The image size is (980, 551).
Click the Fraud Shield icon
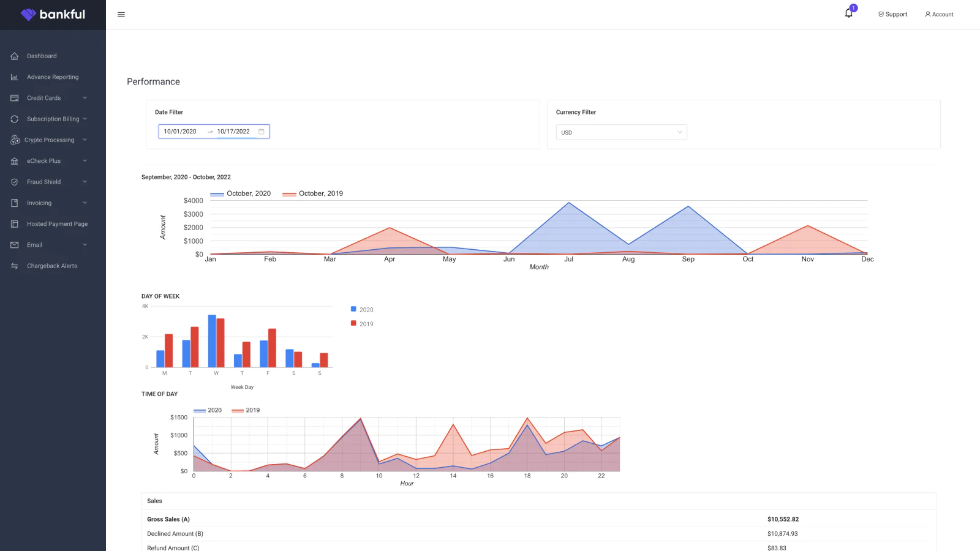click(15, 182)
